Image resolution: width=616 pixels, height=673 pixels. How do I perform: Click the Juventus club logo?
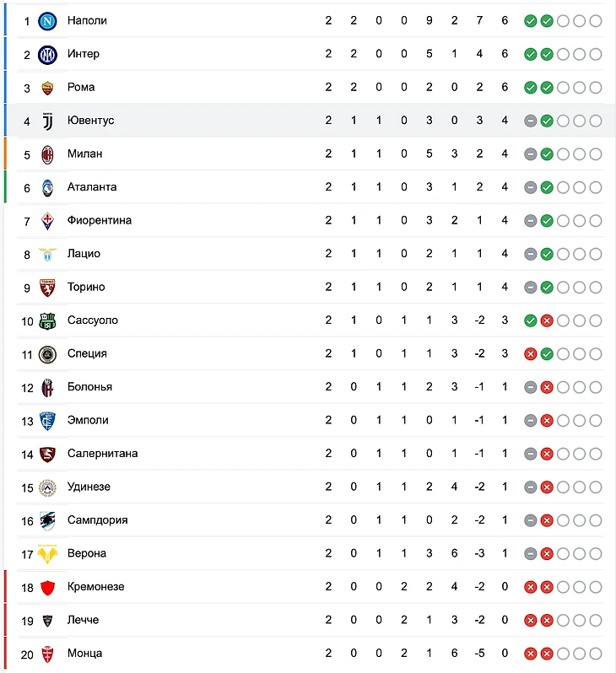(x=47, y=121)
